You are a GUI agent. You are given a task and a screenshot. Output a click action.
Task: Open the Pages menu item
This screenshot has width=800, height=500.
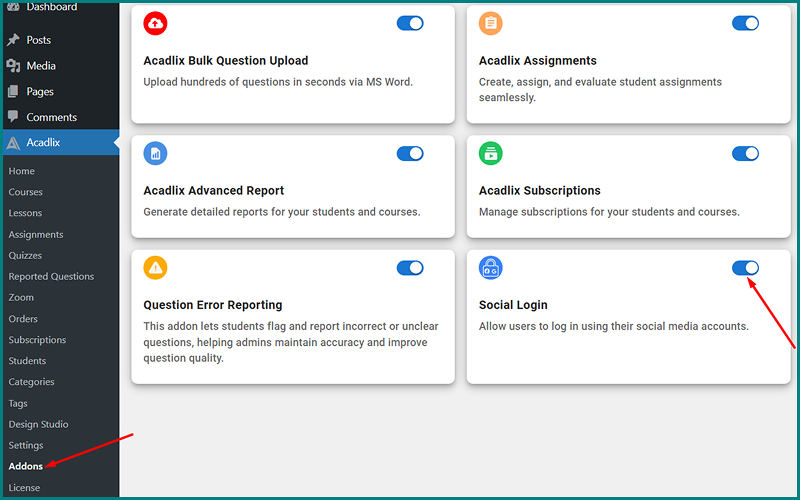coord(40,92)
